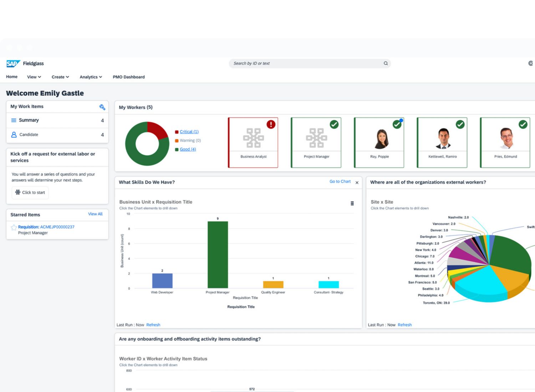Image resolution: width=535 pixels, height=392 pixels.
Task: Click the search by ID field
Action: (x=307, y=63)
